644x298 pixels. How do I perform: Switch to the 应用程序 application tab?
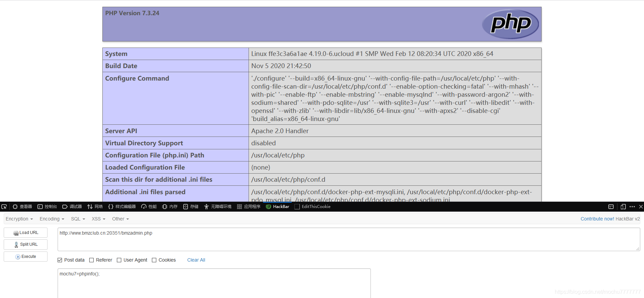249,207
